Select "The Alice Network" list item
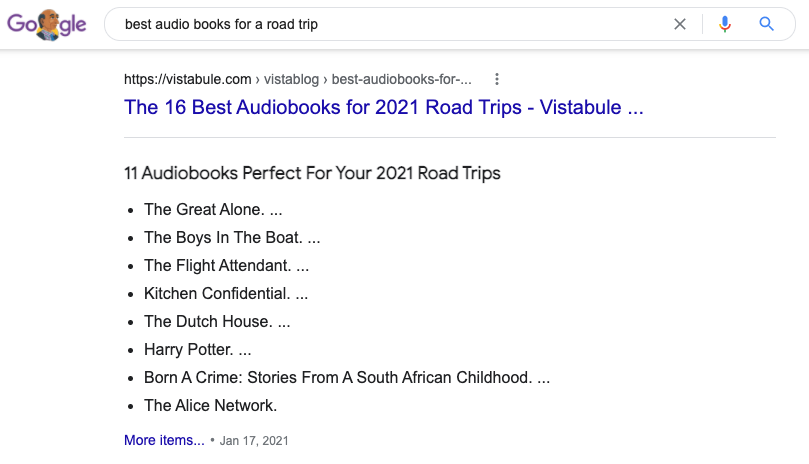The height and width of the screenshot is (464, 809). [x=210, y=405]
